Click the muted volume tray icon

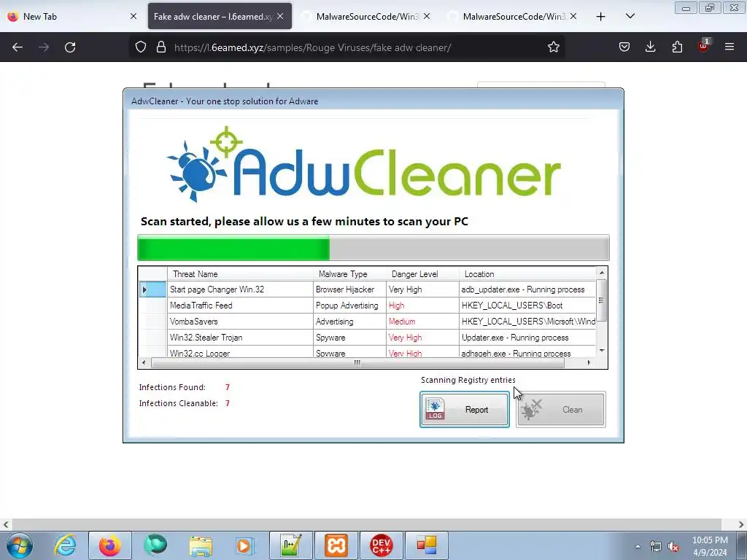coord(673,546)
